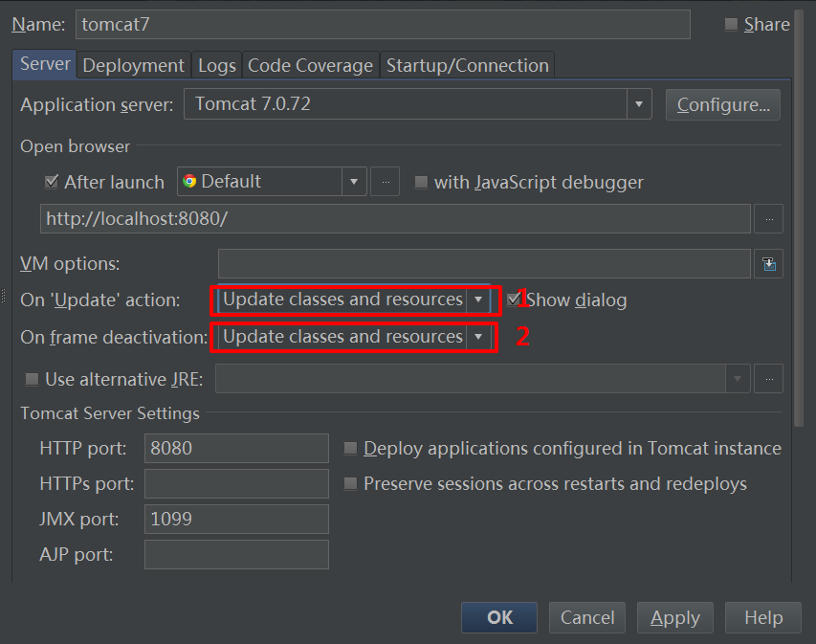The width and height of the screenshot is (816, 644).
Task: Click the Chrome browser icon in Default selector
Action: click(x=191, y=181)
